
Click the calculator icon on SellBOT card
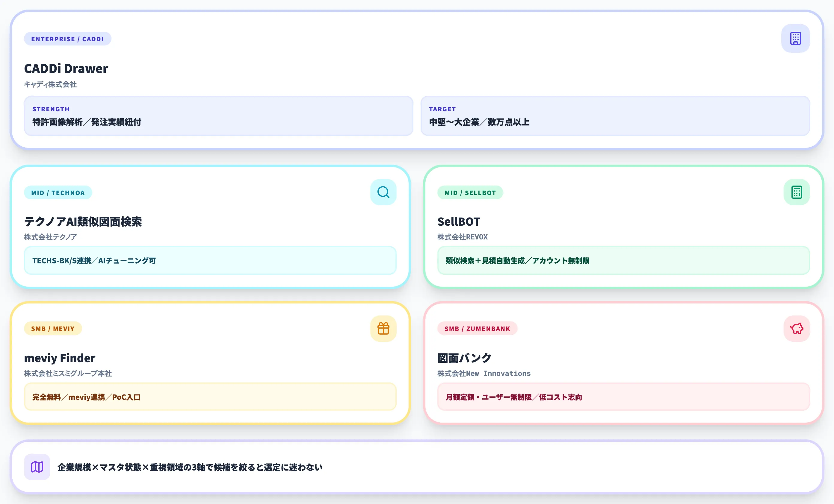(x=797, y=192)
